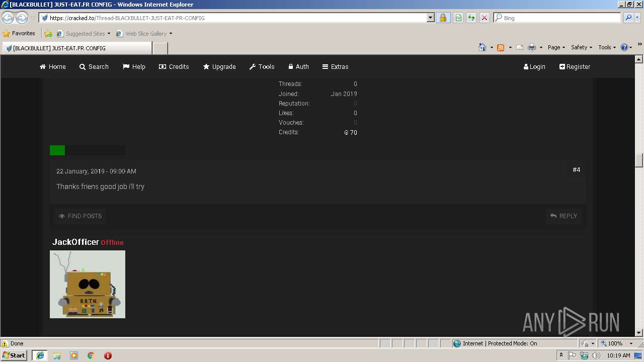Open a new blank tab
This screenshot has height=362, width=644.
(x=160, y=48)
